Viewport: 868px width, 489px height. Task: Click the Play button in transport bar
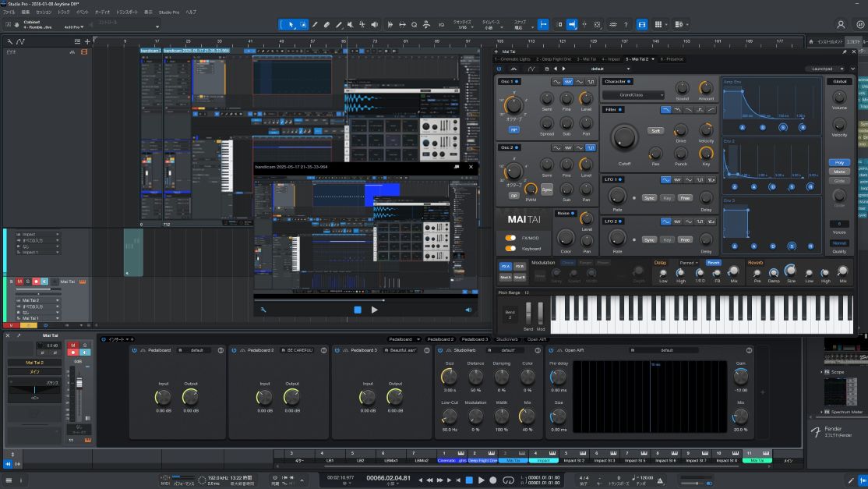pyautogui.click(x=481, y=480)
